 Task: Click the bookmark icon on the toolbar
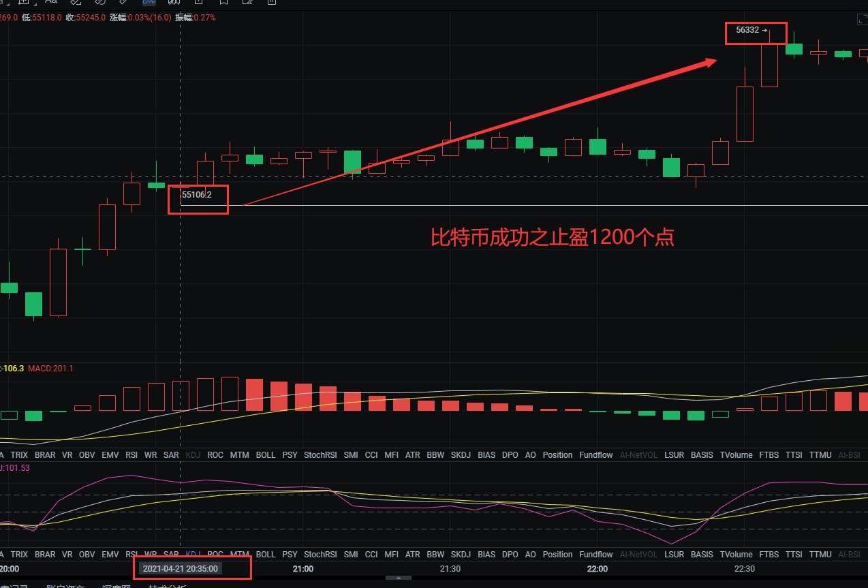coord(223,3)
